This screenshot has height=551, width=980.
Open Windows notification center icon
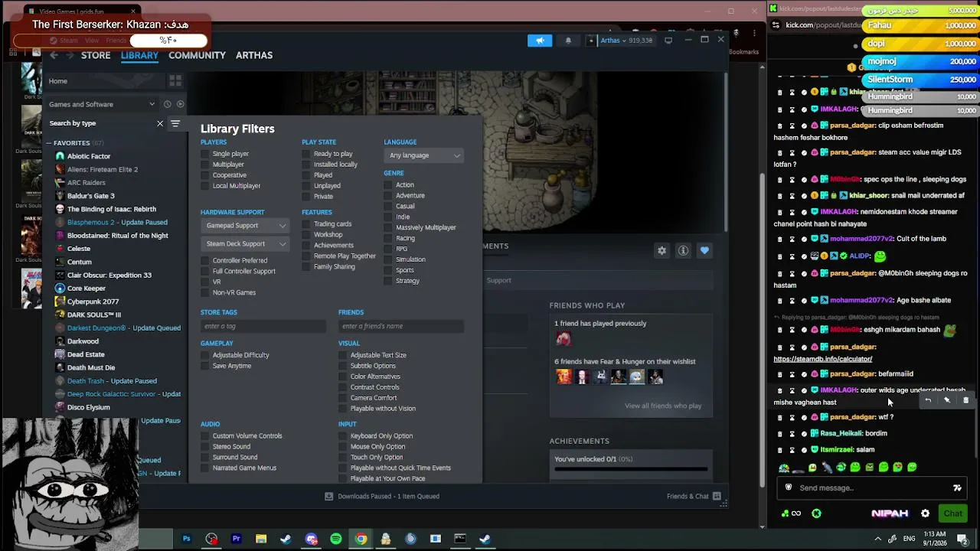tap(962, 539)
